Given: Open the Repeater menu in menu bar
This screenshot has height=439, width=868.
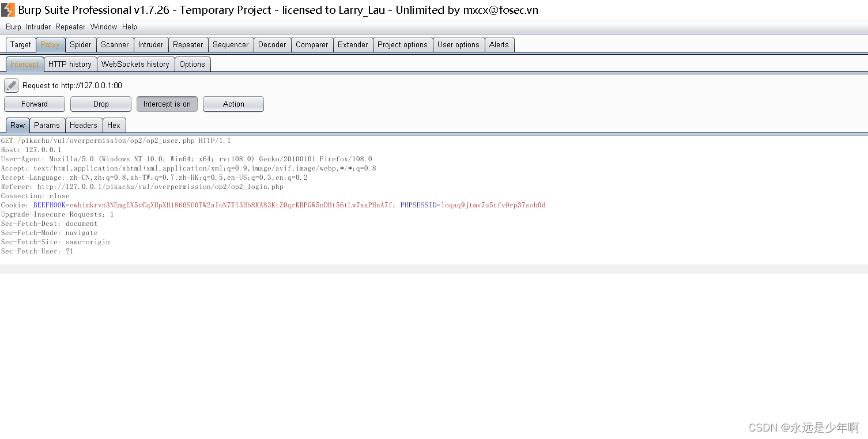Looking at the screenshot, I should tap(70, 27).
